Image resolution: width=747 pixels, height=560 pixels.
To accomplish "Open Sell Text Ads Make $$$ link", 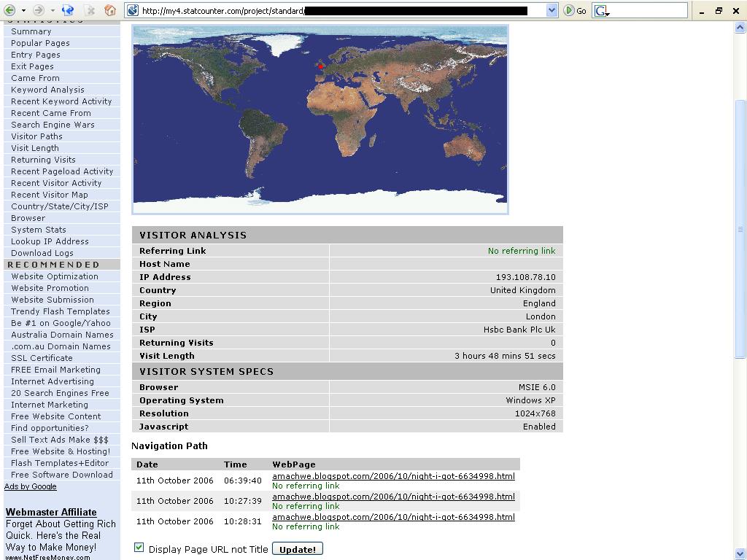I will click(x=60, y=440).
